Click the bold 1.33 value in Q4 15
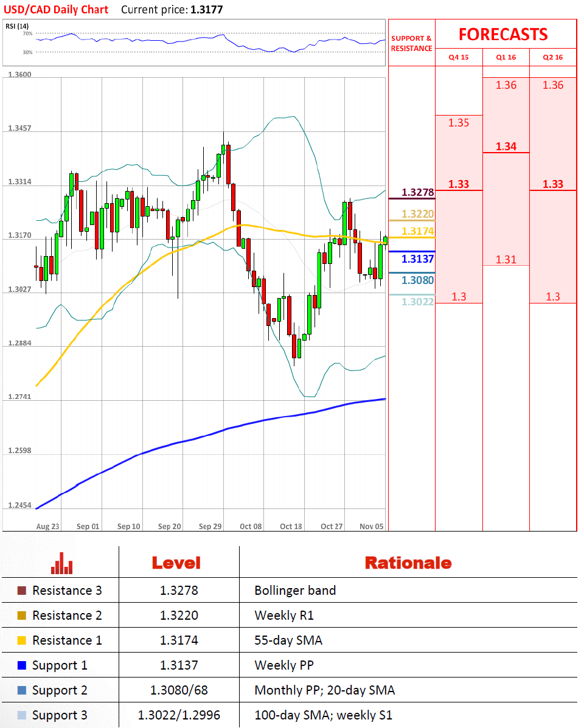This screenshot has width=584, height=728. click(459, 184)
